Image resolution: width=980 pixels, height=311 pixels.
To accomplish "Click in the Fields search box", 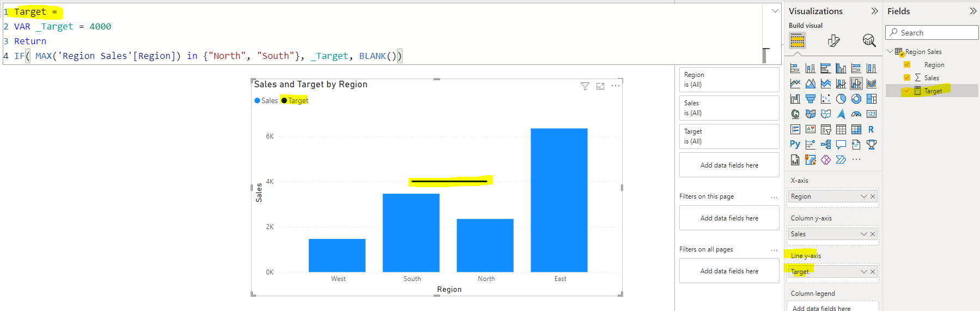I will pos(932,33).
